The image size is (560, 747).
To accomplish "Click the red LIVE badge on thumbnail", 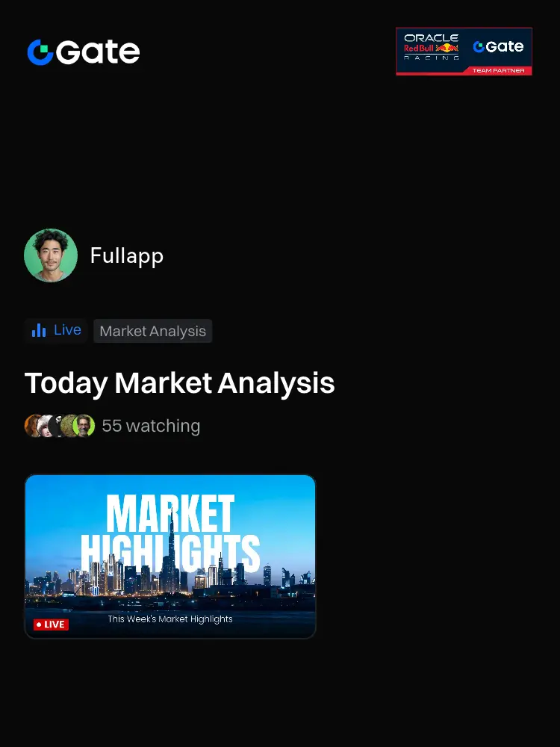I will [51, 624].
